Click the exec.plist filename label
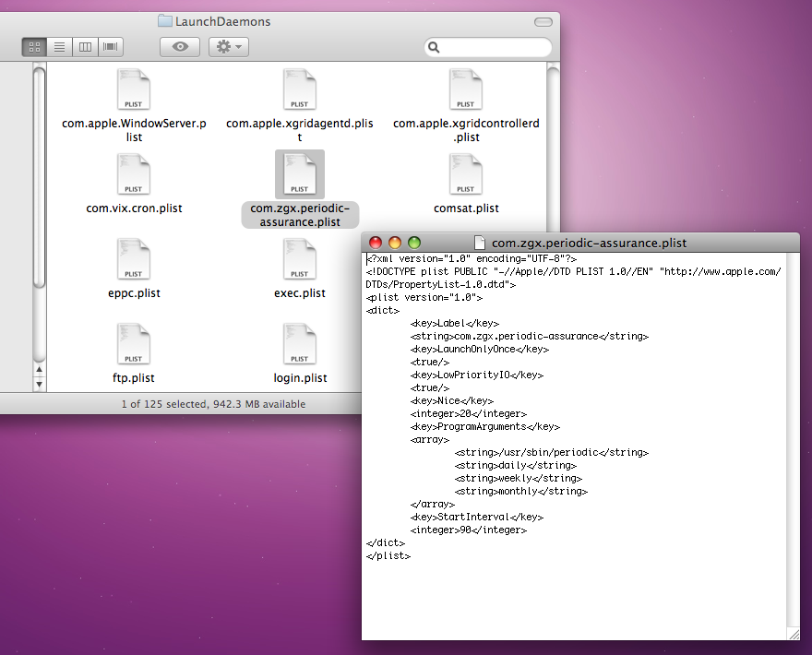Image resolution: width=812 pixels, height=655 pixels. (300, 293)
